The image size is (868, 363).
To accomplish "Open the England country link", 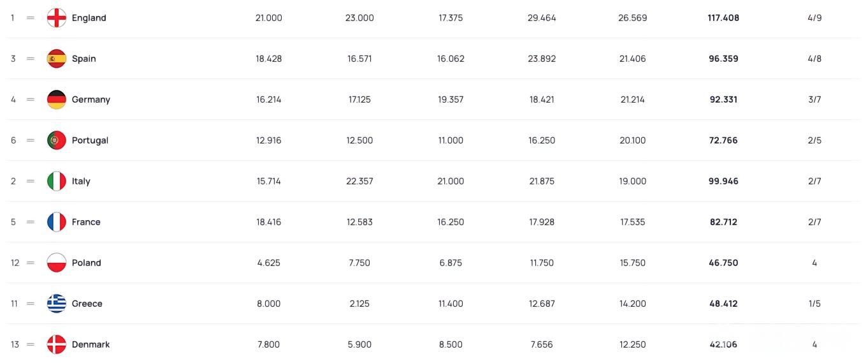I will click(x=89, y=18).
